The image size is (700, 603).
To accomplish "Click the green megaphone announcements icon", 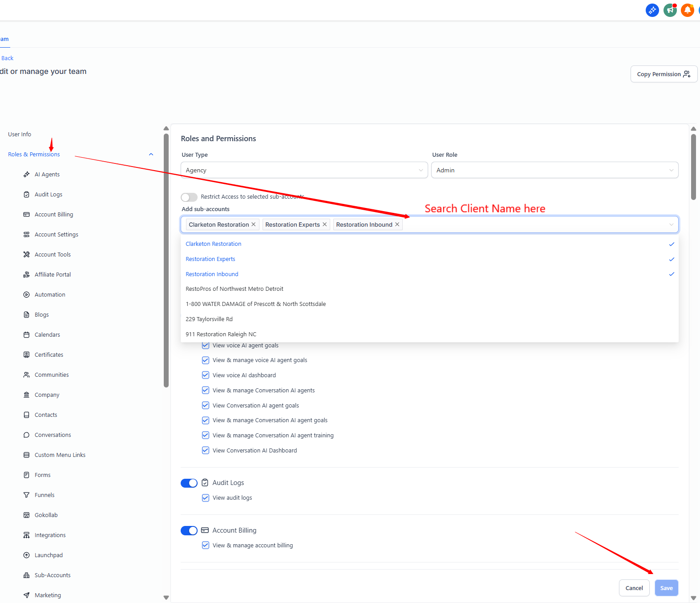I will tap(670, 10).
